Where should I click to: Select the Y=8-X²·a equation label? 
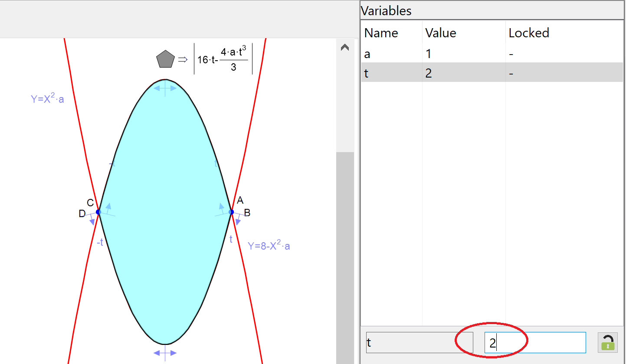pyautogui.click(x=269, y=246)
